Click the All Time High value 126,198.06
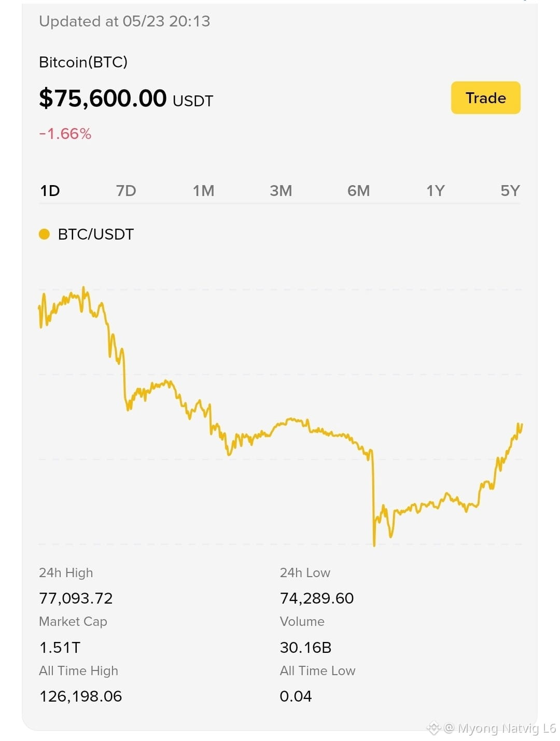The image size is (560, 741). pyautogui.click(x=80, y=696)
